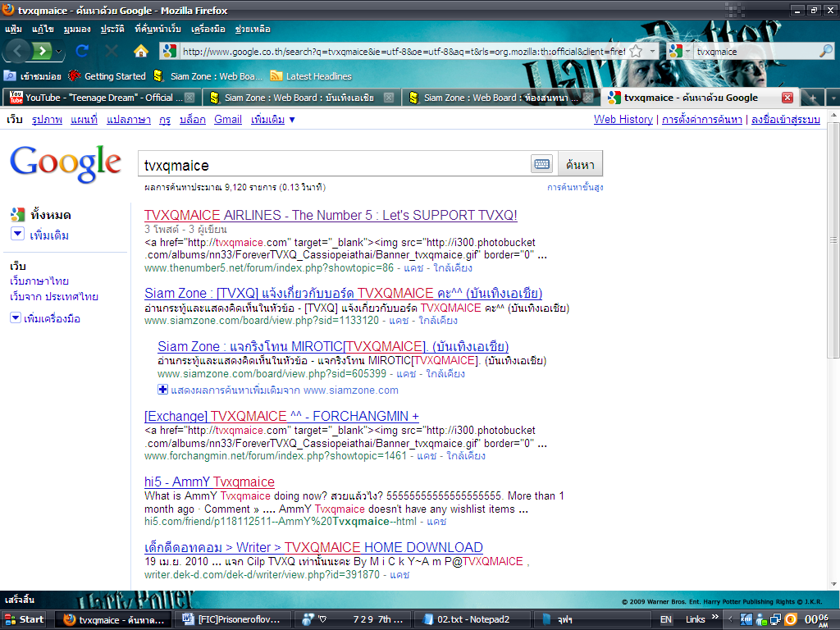This screenshot has height=630, width=840.
Task: Bookmark this page with the star icon
Action: click(636, 52)
